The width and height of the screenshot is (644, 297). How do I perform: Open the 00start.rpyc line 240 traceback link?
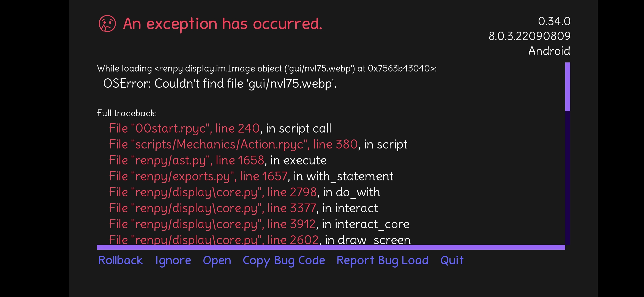click(184, 128)
